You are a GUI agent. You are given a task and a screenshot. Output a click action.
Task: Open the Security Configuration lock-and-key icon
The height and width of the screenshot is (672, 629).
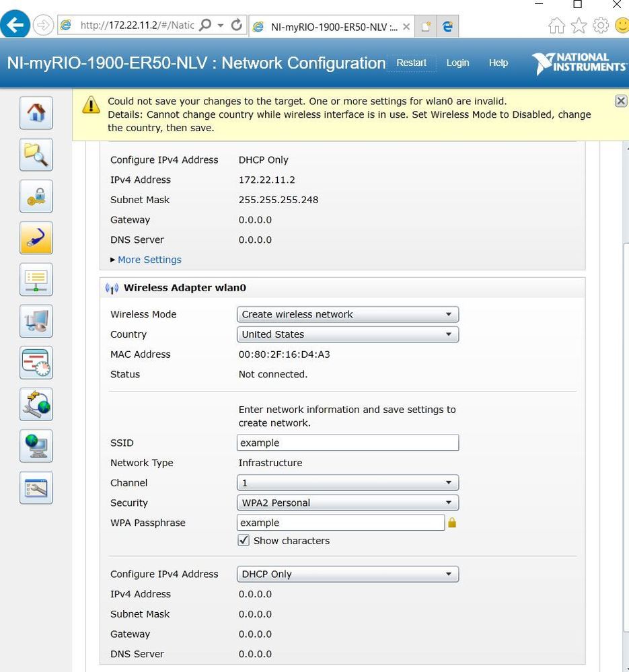[x=36, y=196]
